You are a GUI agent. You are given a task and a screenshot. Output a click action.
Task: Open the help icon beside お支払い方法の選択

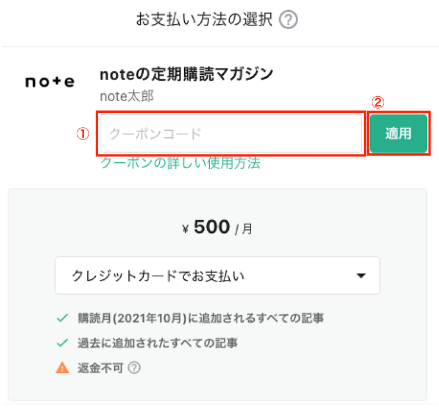tap(288, 20)
